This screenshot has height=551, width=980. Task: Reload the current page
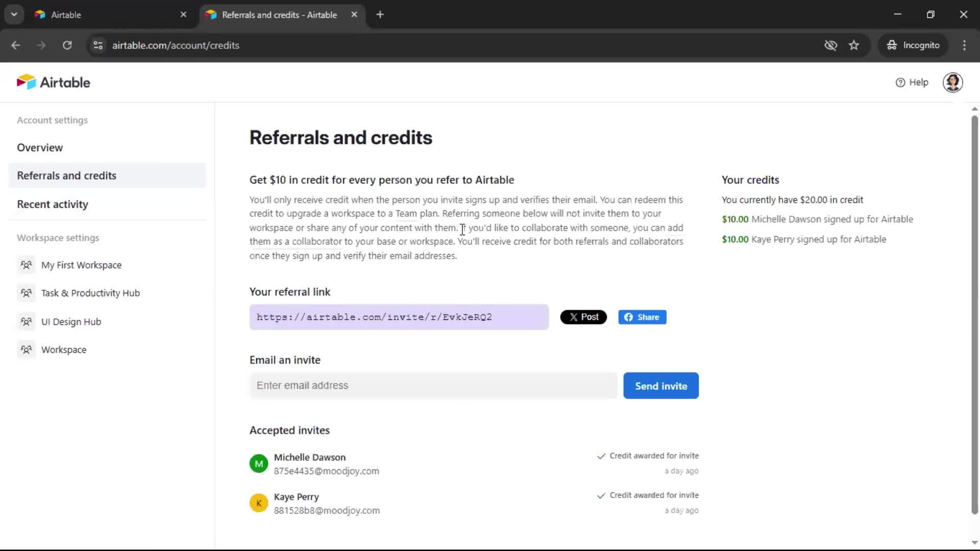67,45
